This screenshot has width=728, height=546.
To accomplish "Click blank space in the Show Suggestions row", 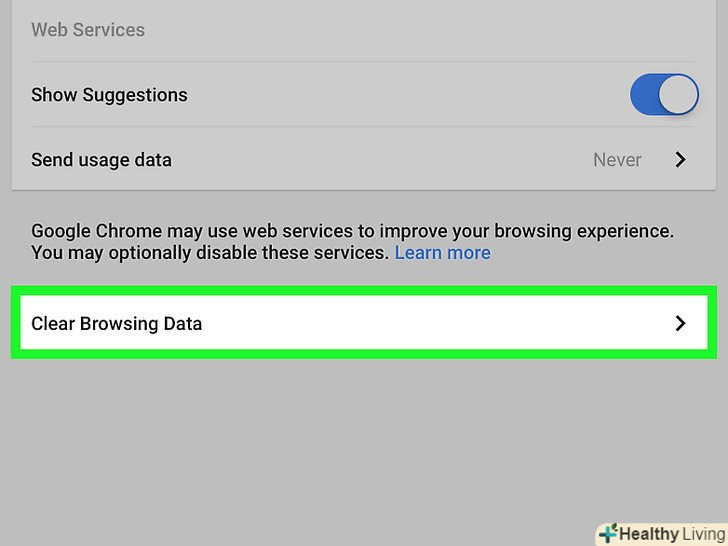I will click(x=400, y=95).
